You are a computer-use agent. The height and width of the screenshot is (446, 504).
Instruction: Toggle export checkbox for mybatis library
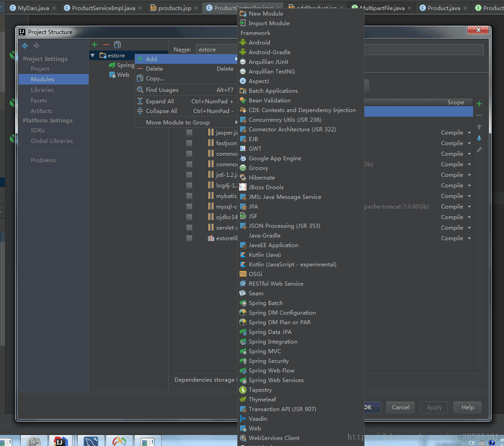coord(189,196)
